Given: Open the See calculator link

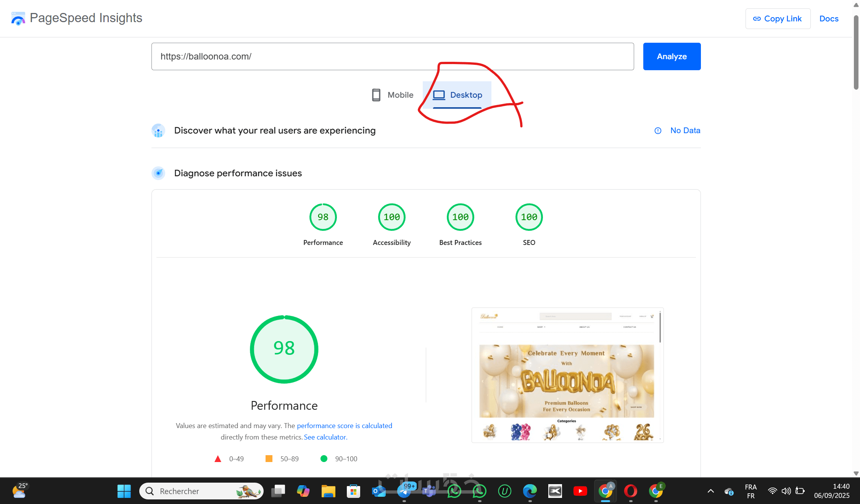Looking at the screenshot, I should pyautogui.click(x=325, y=437).
